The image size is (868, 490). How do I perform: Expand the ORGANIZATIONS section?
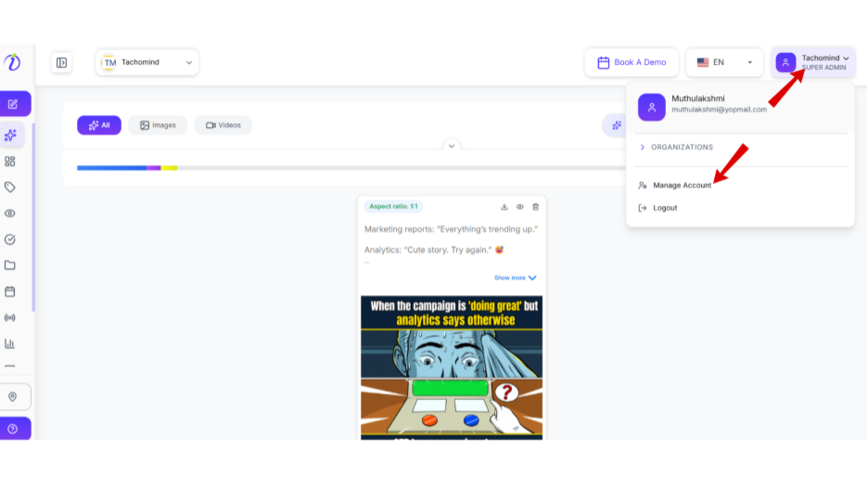(x=676, y=148)
